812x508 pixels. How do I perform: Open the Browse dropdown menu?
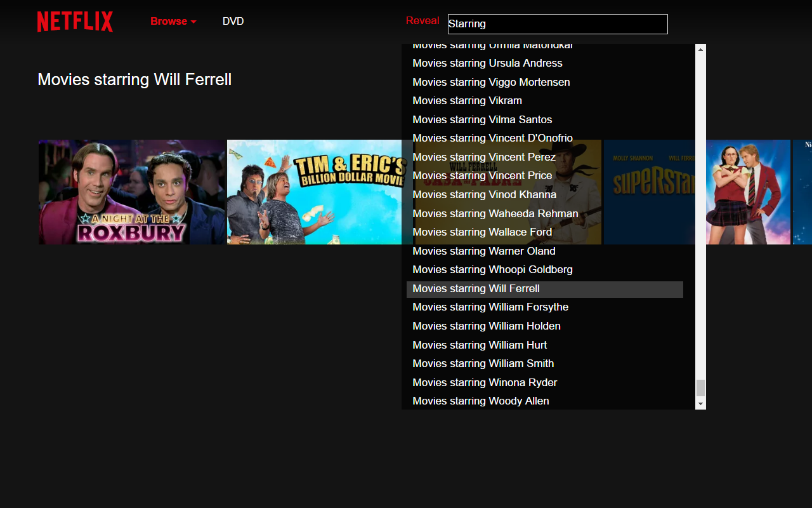pyautogui.click(x=173, y=21)
